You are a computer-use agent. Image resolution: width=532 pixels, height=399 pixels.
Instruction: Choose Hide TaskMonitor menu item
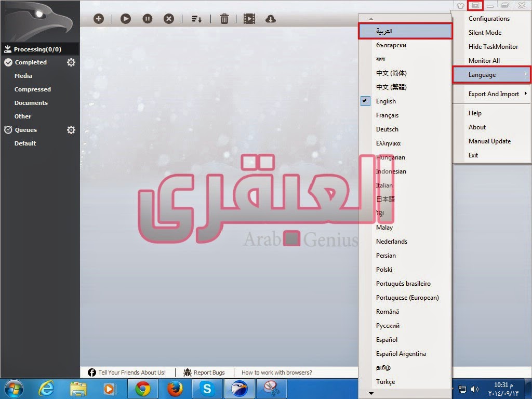pyautogui.click(x=491, y=46)
